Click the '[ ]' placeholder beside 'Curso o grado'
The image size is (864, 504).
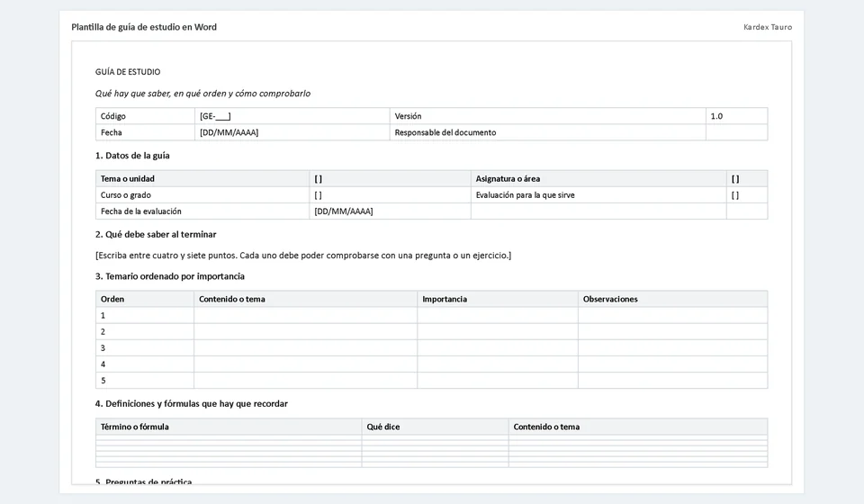390,195
